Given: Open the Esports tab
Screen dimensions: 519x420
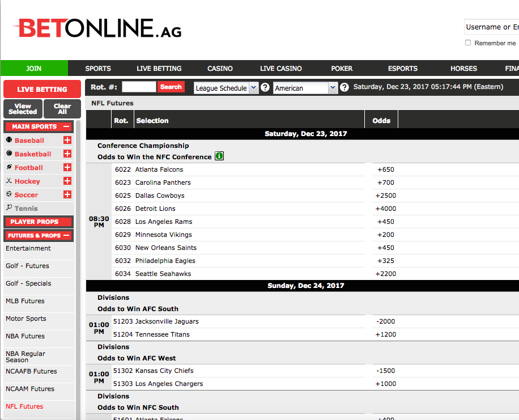Looking at the screenshot, I should point(403,69).
